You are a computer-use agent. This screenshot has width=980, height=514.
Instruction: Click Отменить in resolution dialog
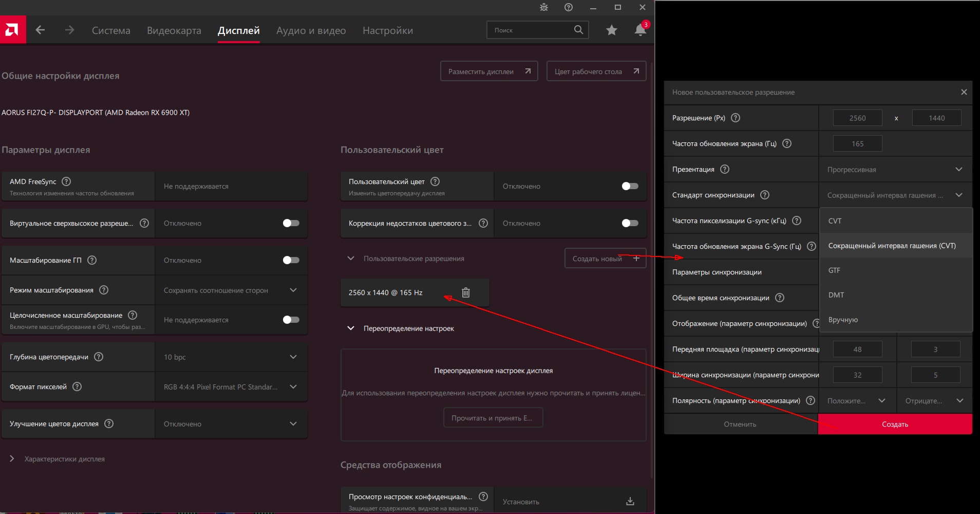click(740, 424)
